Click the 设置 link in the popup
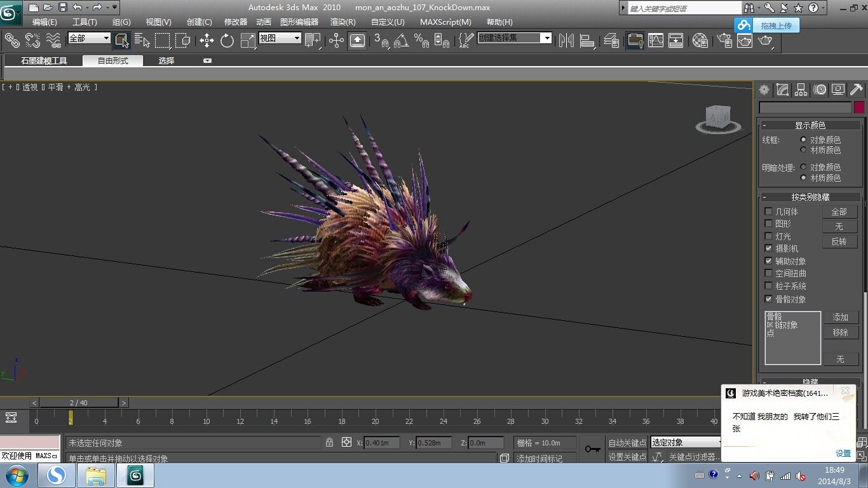Image resolution: width=868 pixels, height=488 pixels. (x=843, y=454)
